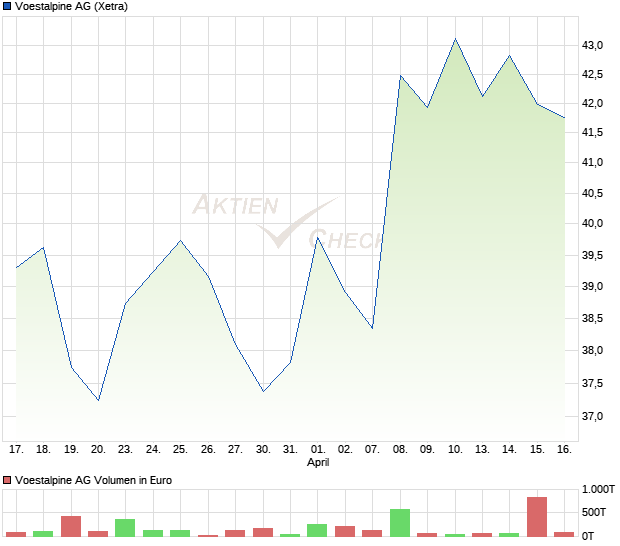The width and height of the screenshot is (620, 546).
Task: Click the '38,5' price axis label
Action: [x=592, y=318]
